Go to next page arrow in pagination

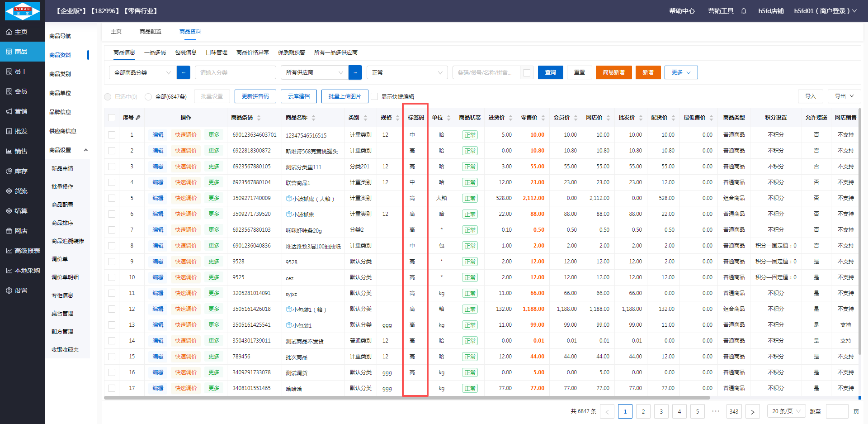[x=752, y=411]
